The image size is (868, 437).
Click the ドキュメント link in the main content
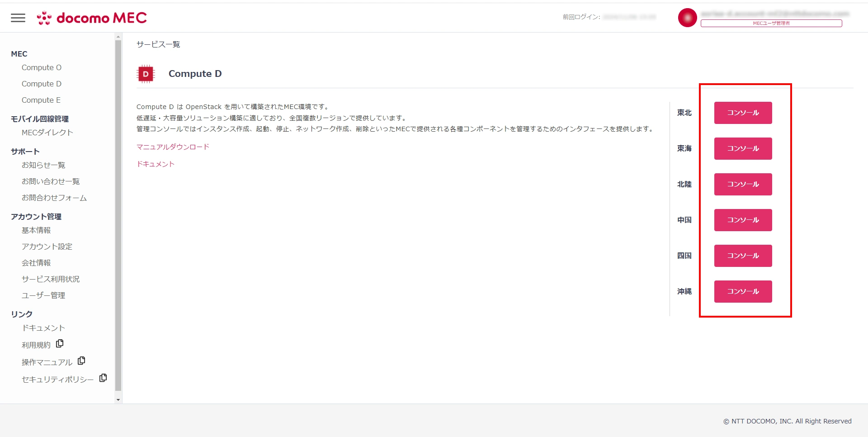pyautogui.click(x=156, y=164)
